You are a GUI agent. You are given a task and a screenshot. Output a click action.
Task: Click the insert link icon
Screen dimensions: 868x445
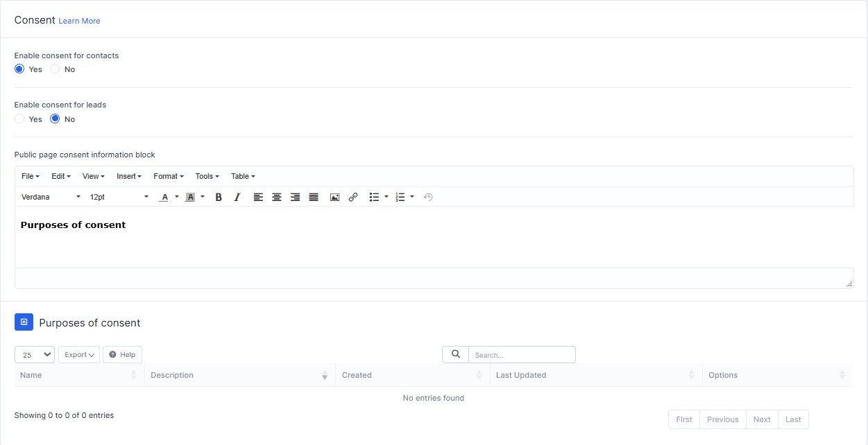pyautogui.click(x=353, y=198)
